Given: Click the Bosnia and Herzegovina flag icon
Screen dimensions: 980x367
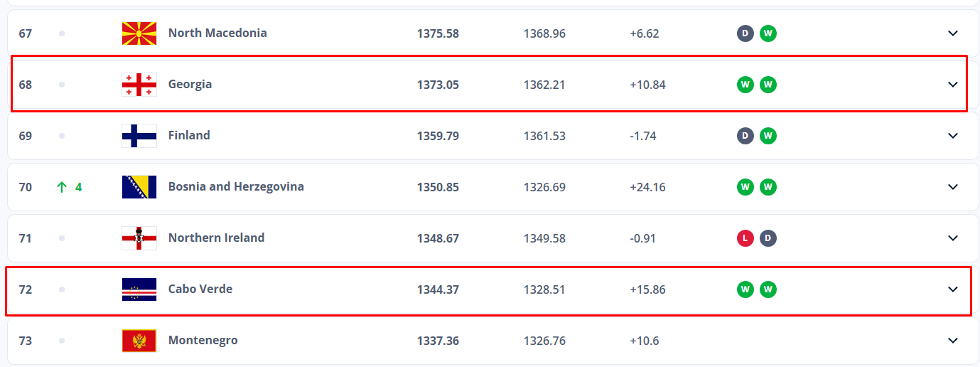Looking at the screenshot, I should tap(139, 187).
